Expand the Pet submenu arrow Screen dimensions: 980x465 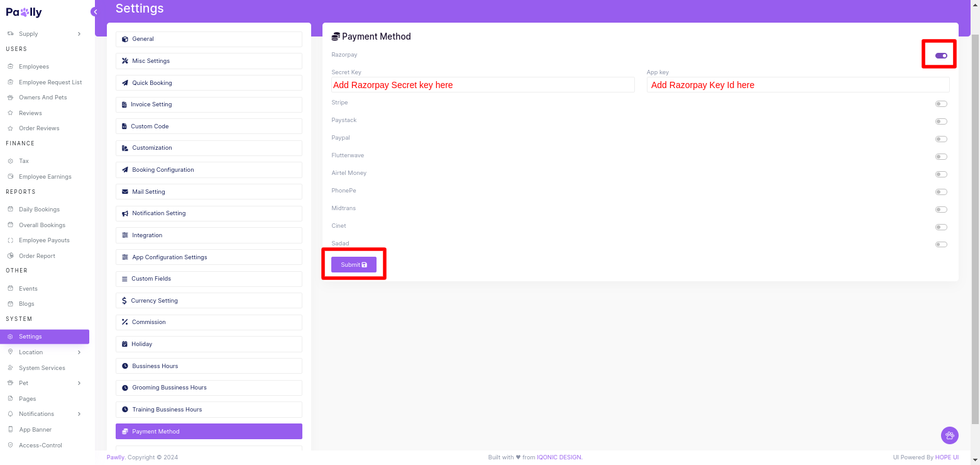[x=79, y=383]
